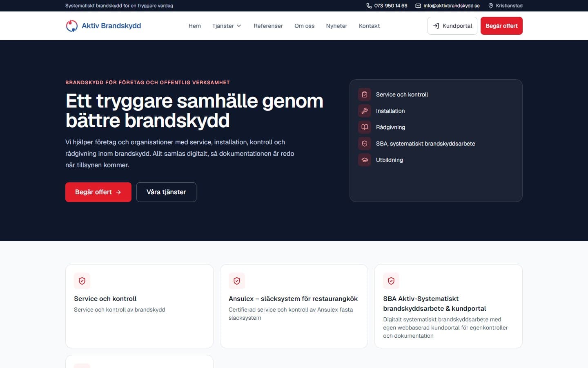
Task: Select Nyheter in the navigation
Action: coord(337,26)
